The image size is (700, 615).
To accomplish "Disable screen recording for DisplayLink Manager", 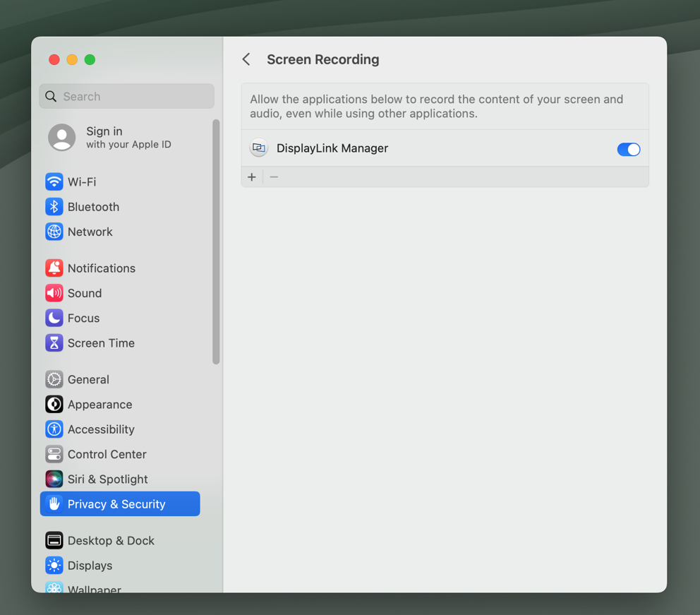I will tap(628, 149).
